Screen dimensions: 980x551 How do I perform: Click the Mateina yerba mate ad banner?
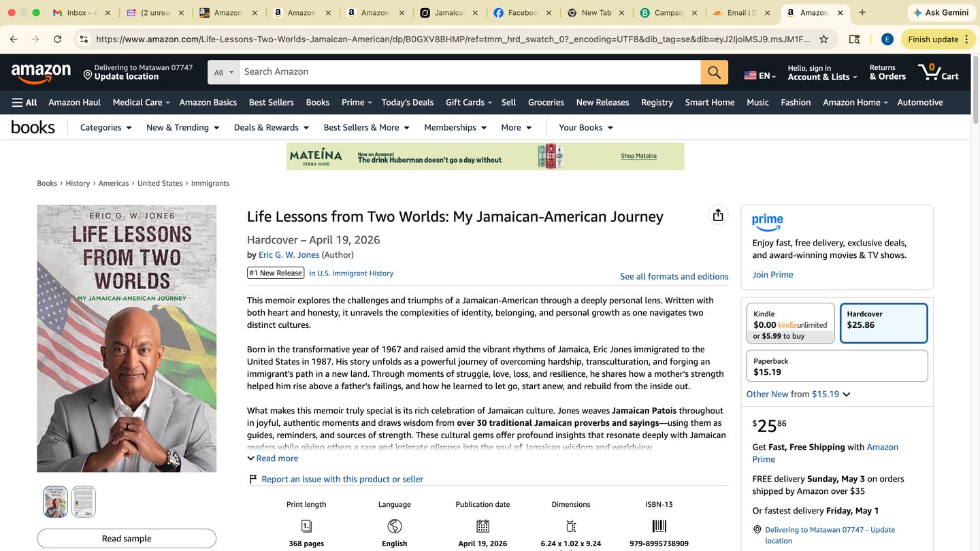coord(485,156)
